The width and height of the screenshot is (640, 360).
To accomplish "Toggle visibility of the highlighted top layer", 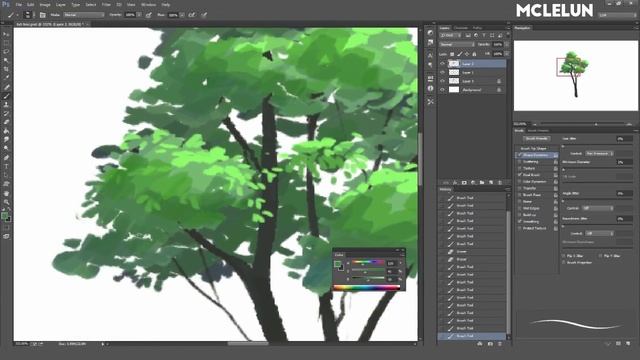I will [442, 64].
